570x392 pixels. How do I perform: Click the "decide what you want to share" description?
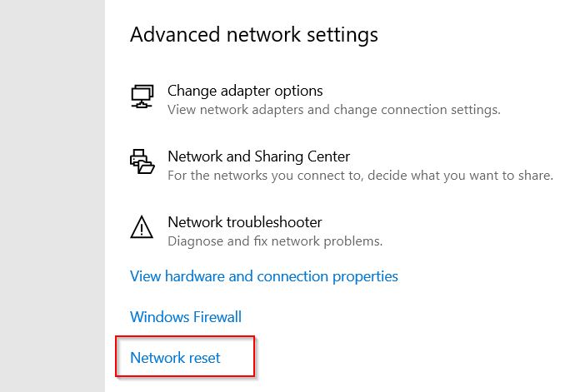pos(460,176)
